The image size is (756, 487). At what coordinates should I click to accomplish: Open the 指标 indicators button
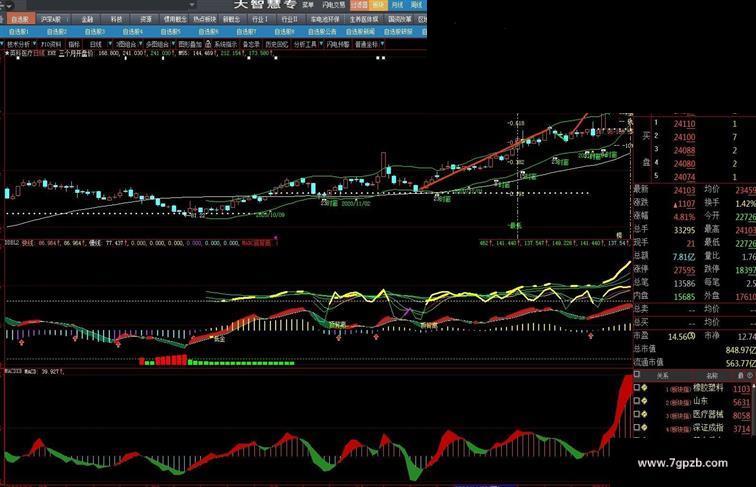(74, 44)
